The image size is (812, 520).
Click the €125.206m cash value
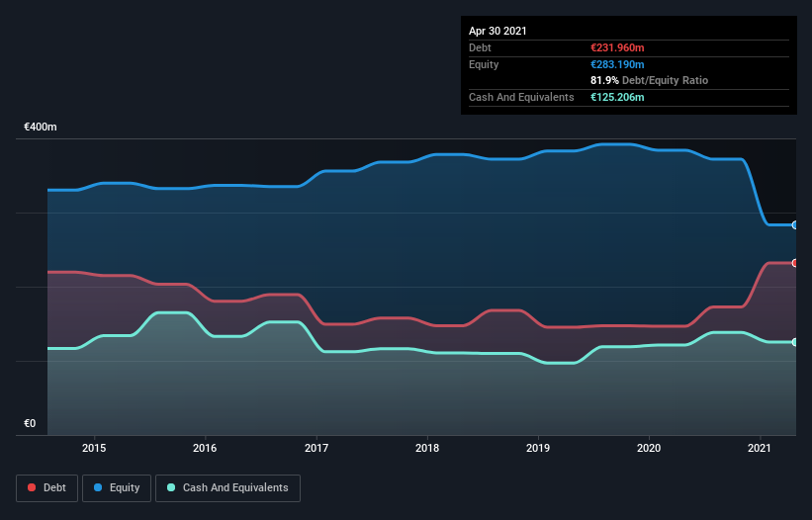[x=617, y=97]
